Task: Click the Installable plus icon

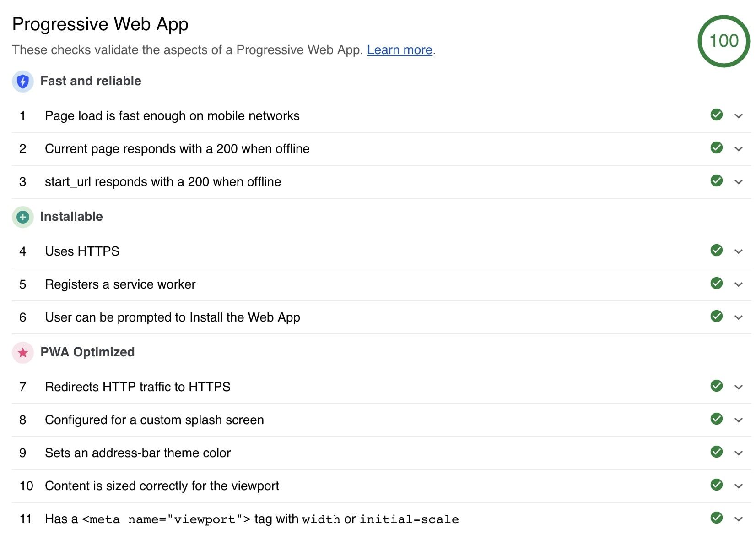Action: (x=23, y=217)
